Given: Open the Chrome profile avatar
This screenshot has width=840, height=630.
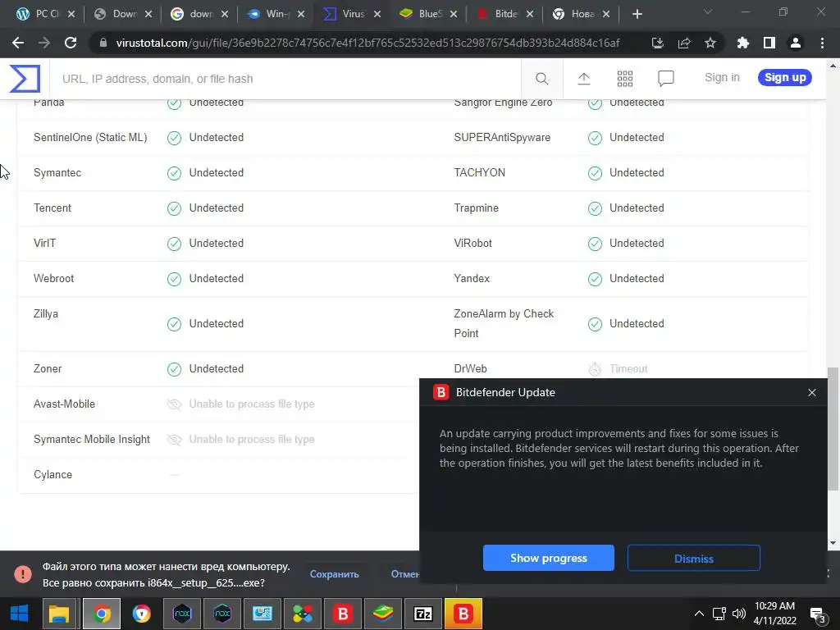Looking at the screenshot, I should [x=796, y=43].
